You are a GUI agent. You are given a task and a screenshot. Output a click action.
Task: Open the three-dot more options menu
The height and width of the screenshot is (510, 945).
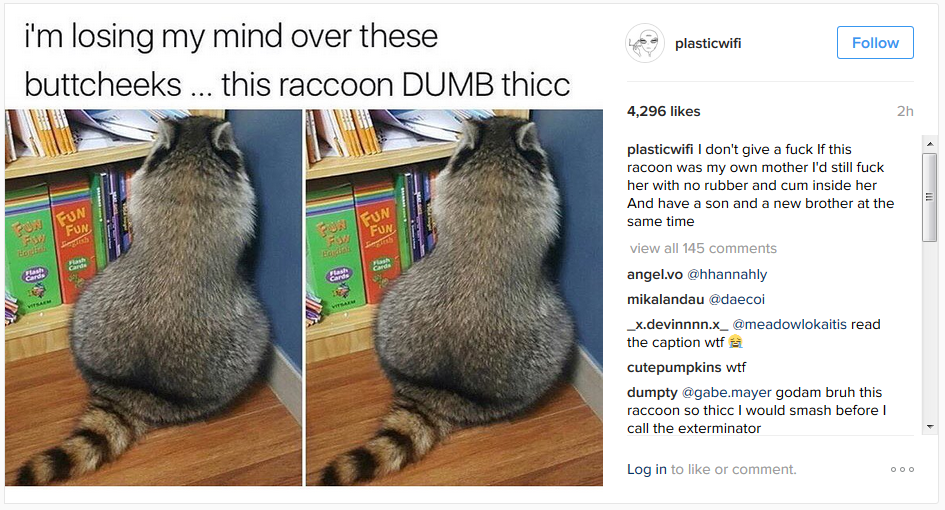click(x=902, y=469)
